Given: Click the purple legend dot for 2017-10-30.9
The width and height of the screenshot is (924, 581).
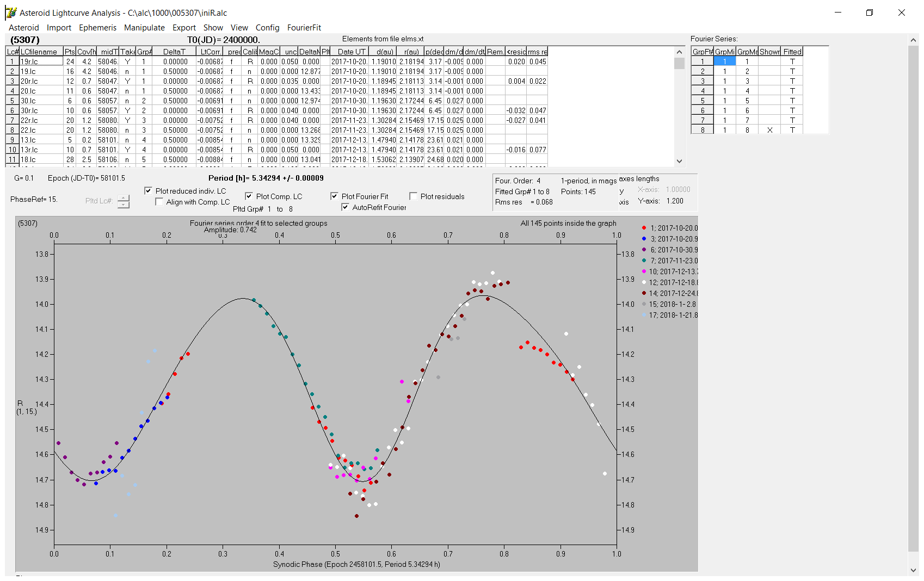Looking at the screenshot, I should click(x=644, y=250).
